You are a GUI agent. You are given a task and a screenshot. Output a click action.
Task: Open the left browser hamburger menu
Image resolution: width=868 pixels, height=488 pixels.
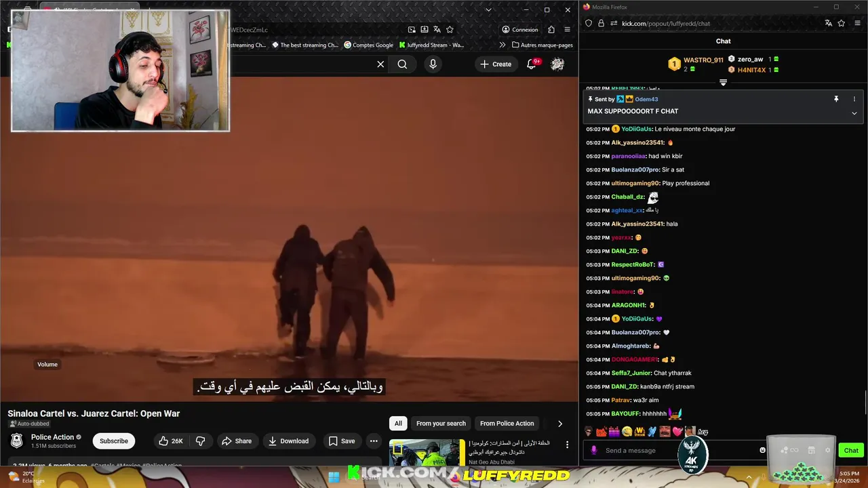pyautogui.click(x=568, y=30)
